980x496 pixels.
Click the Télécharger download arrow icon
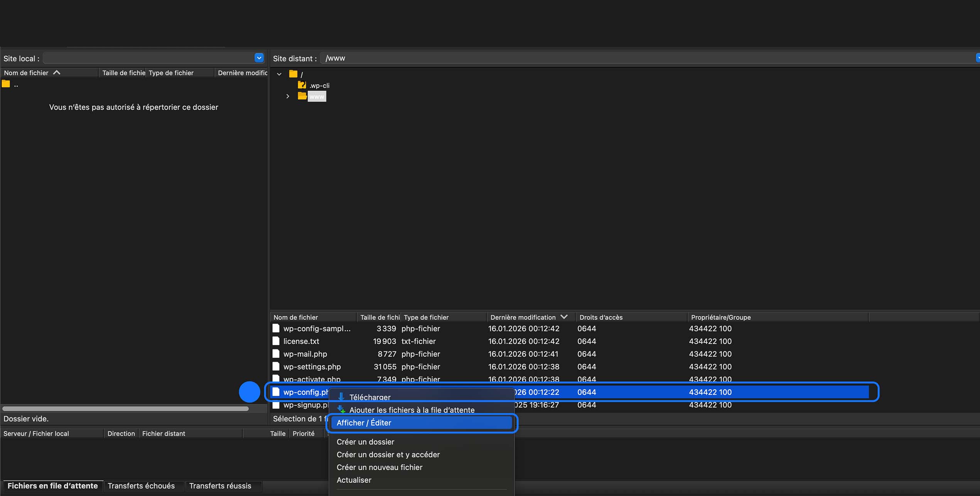coord(341,397)
